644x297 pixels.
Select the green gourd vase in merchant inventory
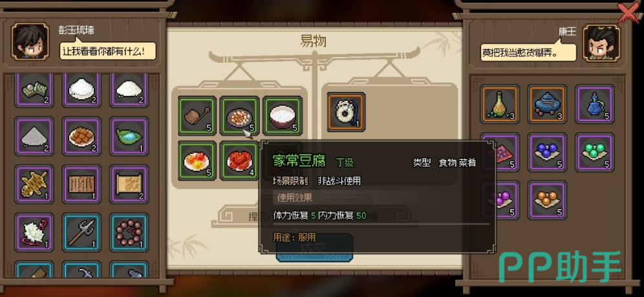499,104
